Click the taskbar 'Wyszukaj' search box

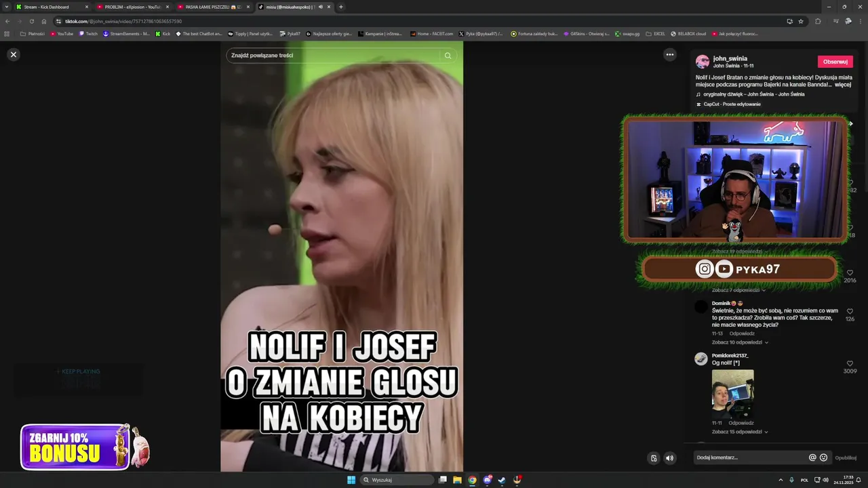point(397,480)
